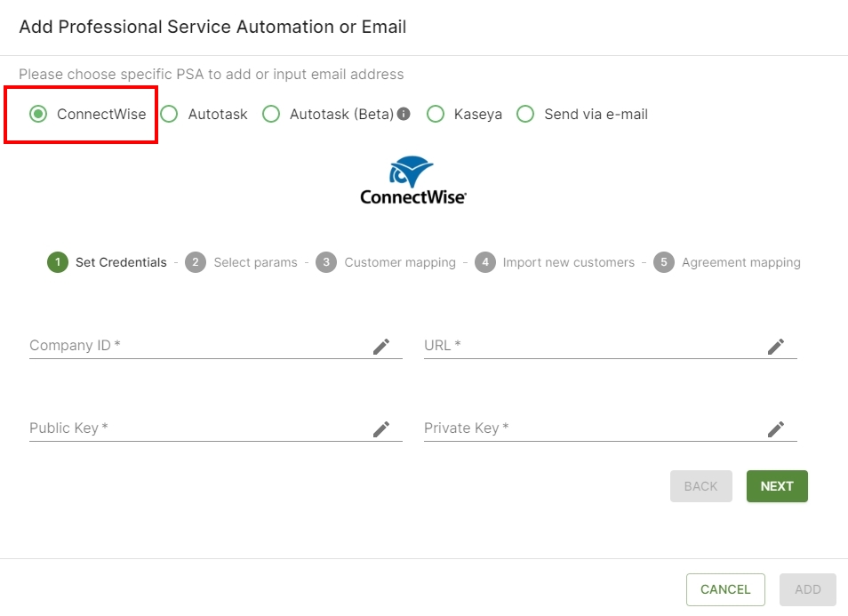Jump to step 3 Customer mapping
This screenshot has width=848, height=616.
(386, 262)
